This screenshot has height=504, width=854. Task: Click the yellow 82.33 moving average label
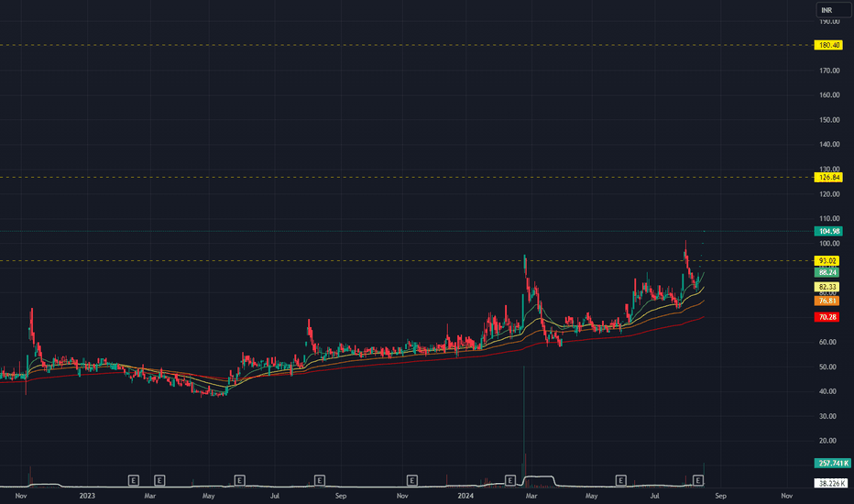[x=827, y=287]
